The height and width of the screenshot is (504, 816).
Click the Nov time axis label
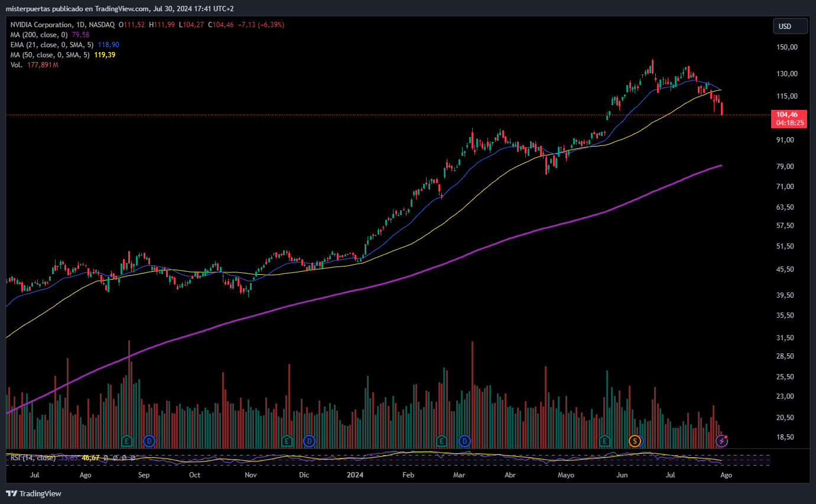coord(251,475)
